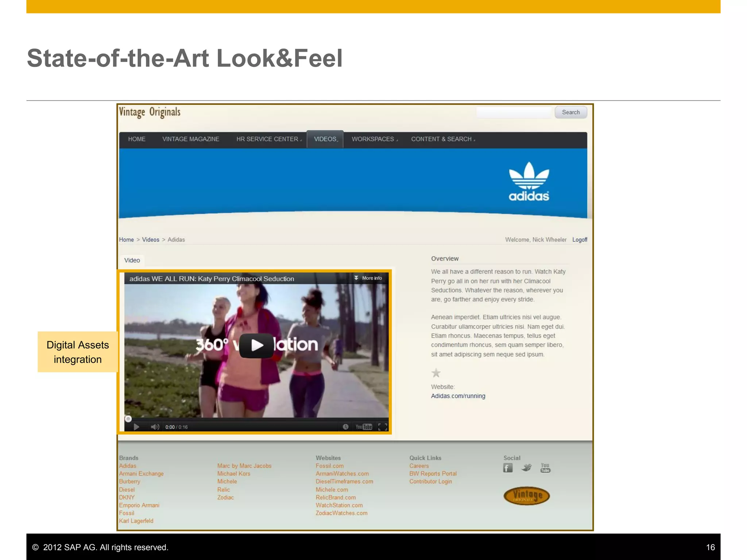Open the Michele.com website link
The width and height of the screenshot is (747, 560).
[332, 490]
